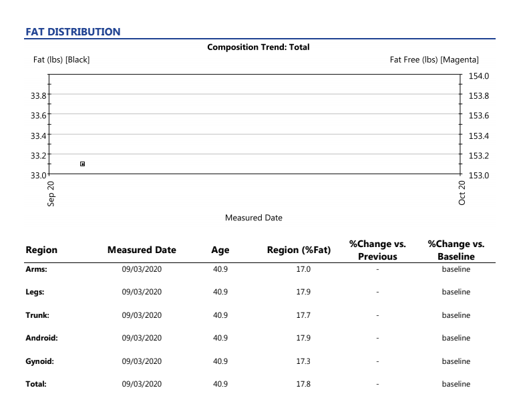Viewport: 515px width, 420px height.
Task: Click the Android %Fat value 17.9
Action: pos(303,338)
